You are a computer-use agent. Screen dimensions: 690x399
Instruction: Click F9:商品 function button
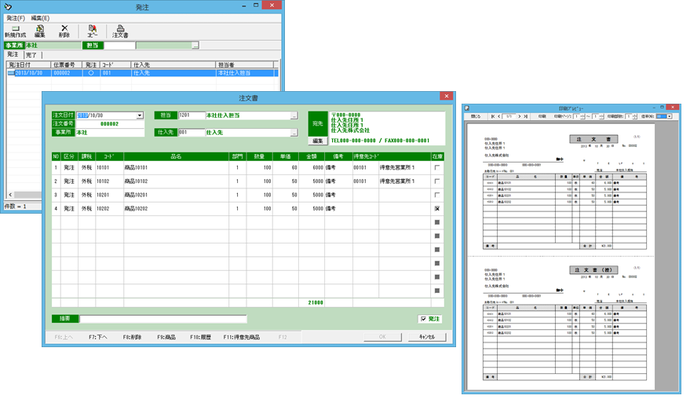pos(166,337)
